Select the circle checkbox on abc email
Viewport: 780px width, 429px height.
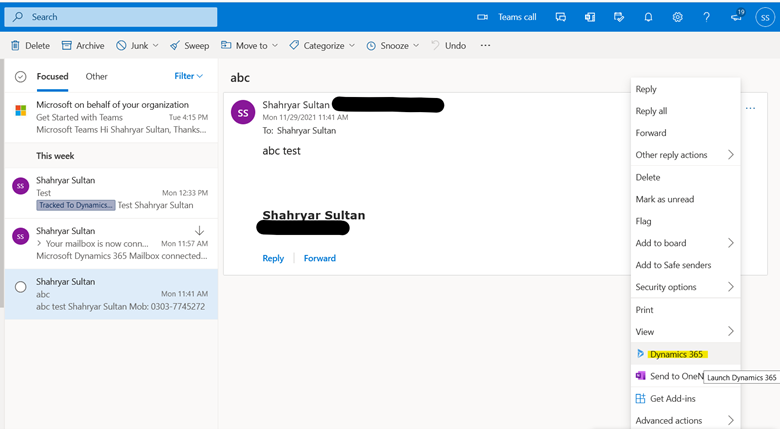coord(20,287)
